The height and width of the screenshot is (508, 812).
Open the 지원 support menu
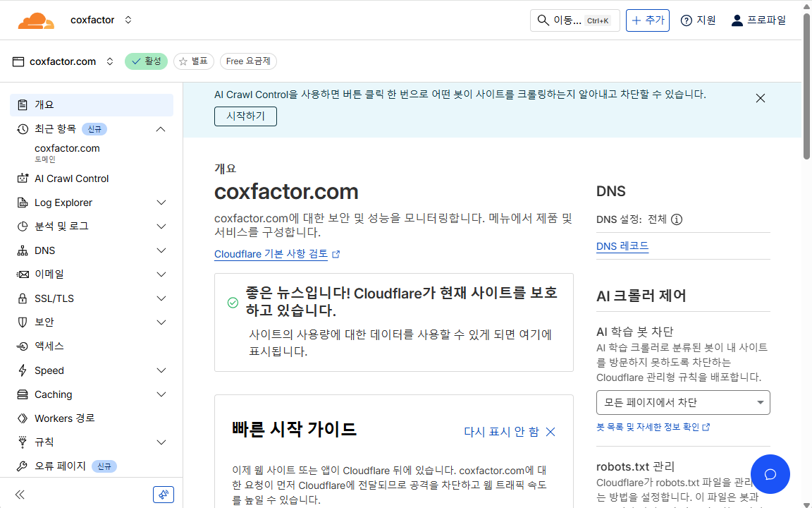pos(698,20)
